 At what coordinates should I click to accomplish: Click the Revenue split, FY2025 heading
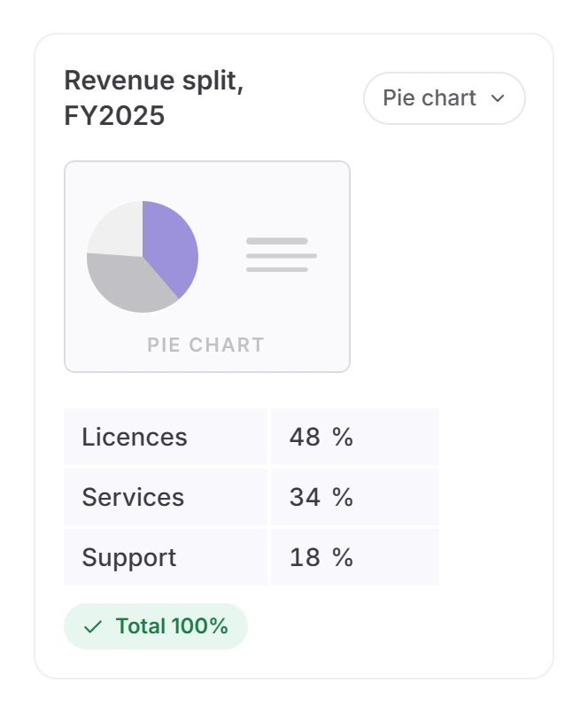(x=154, y=97)
